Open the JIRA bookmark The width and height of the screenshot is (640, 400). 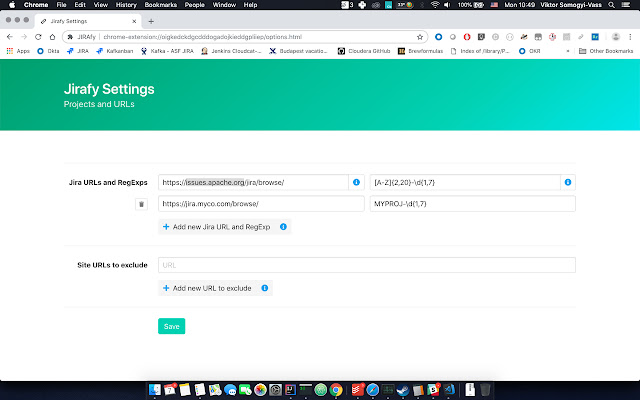tap(78, 51)
